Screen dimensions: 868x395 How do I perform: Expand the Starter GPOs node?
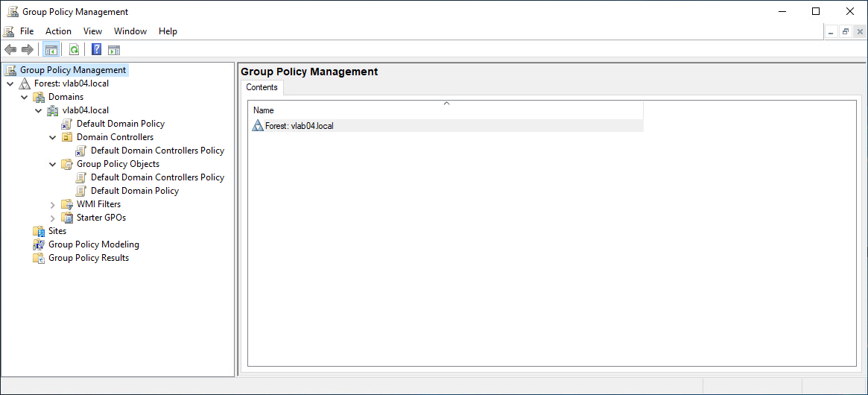click(x=53, y=218)
